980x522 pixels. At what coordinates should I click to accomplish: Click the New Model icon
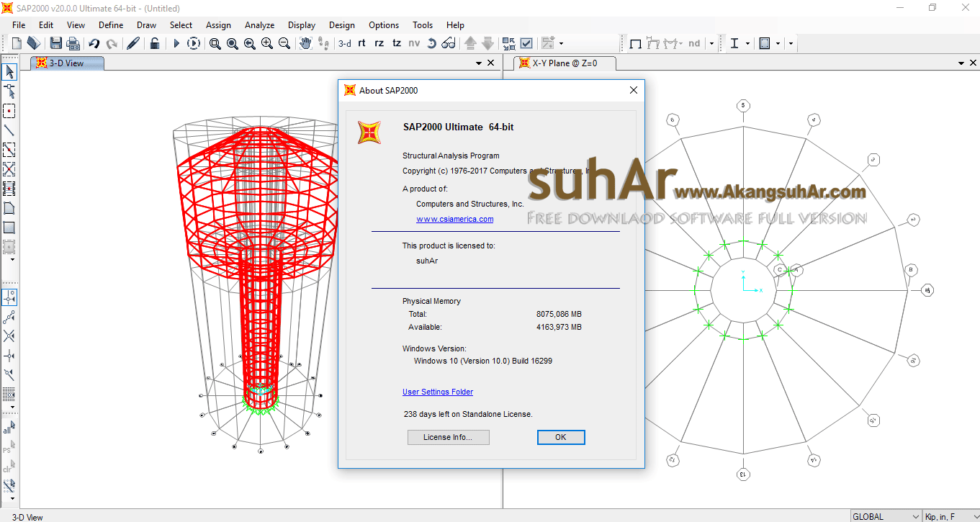point(16,43)
